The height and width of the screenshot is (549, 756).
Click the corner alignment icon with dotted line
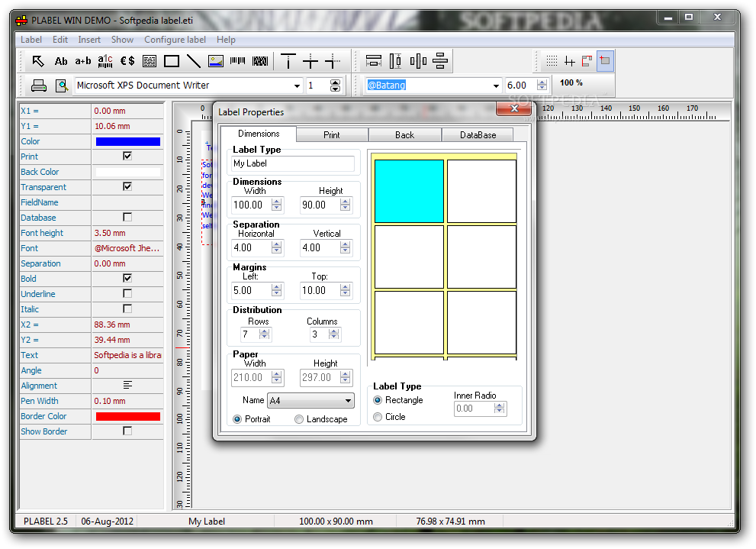pyautogui.click(x=333, y=61)
